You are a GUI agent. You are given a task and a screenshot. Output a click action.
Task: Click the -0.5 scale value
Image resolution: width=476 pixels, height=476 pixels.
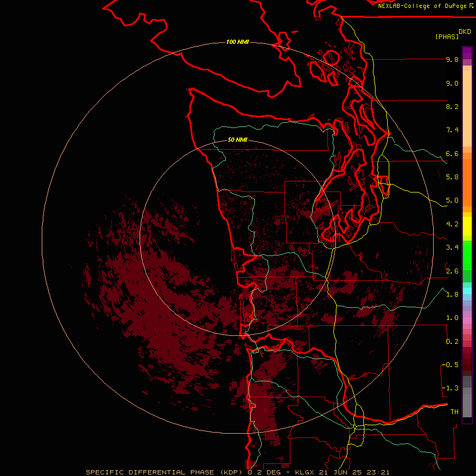click(x=450, y=365)
